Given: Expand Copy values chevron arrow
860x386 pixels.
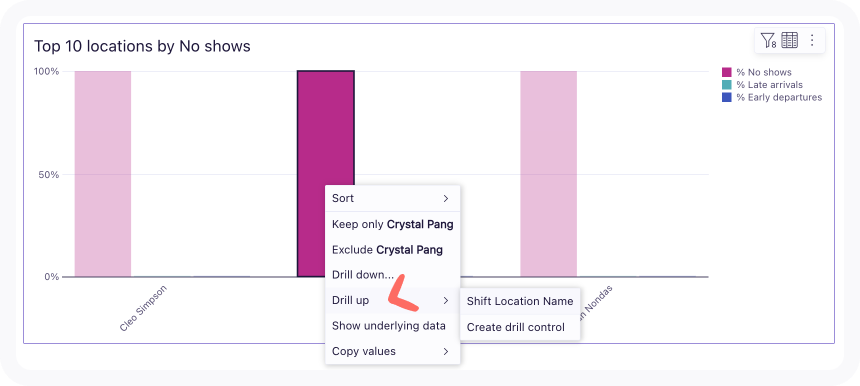Looking at the screenshot, I should [x=445, y=351].
